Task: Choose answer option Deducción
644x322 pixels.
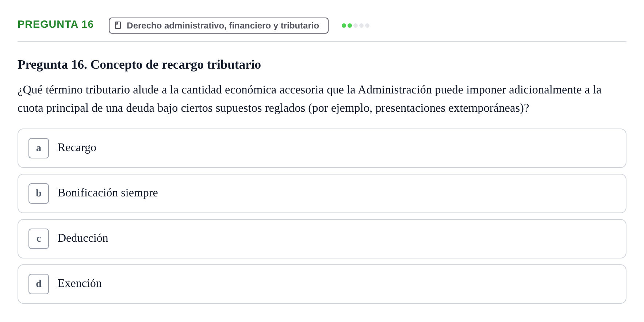Action: click(x=322, y=239)
